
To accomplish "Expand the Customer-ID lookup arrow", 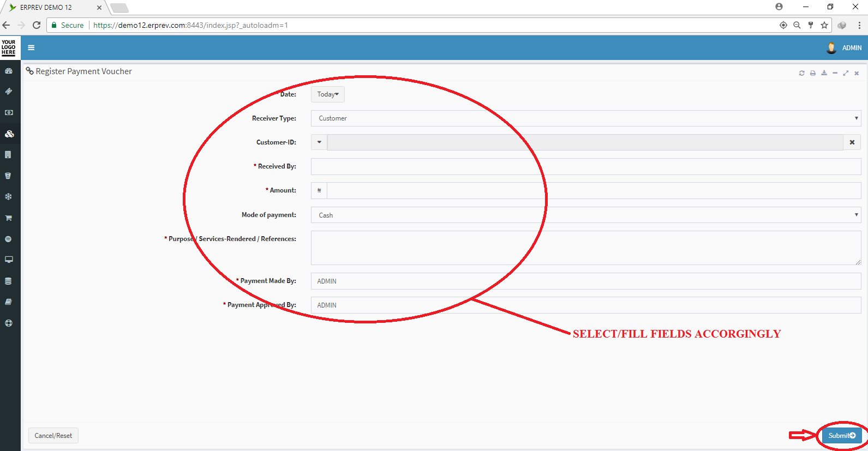I will 319,142.
